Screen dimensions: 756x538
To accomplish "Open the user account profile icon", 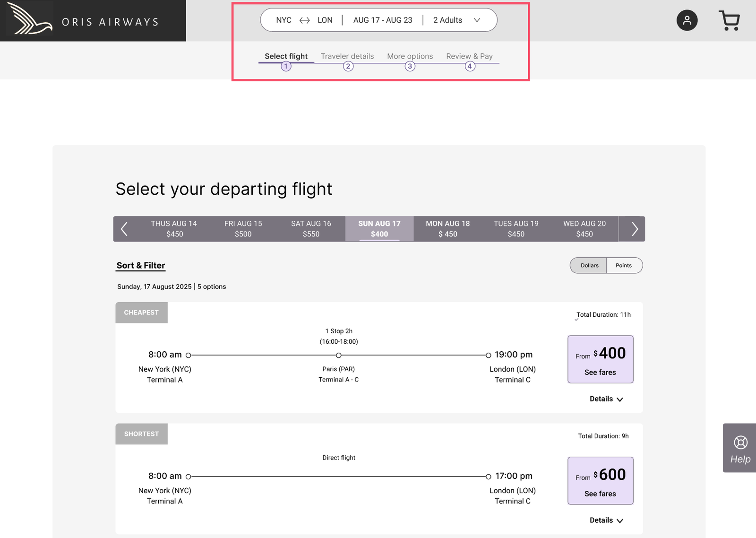I will click(x=687, y=20).
